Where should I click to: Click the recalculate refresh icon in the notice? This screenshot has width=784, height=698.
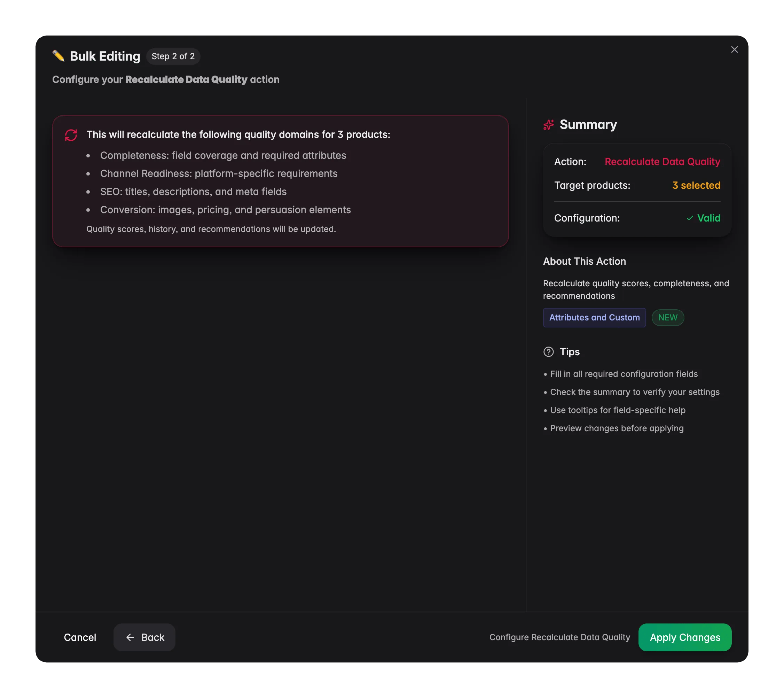click(x=71, y=135)
